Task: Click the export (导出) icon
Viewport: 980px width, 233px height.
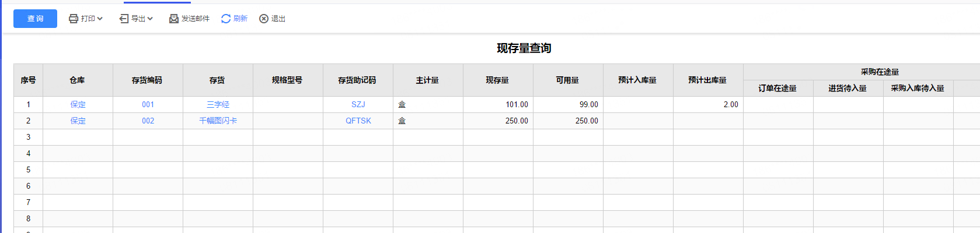Action: coord(124,19)
